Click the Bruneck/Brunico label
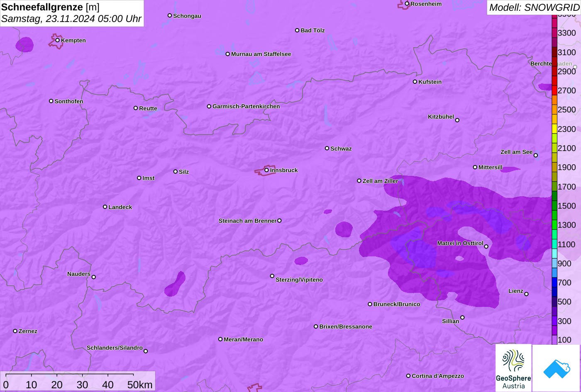 397,304
